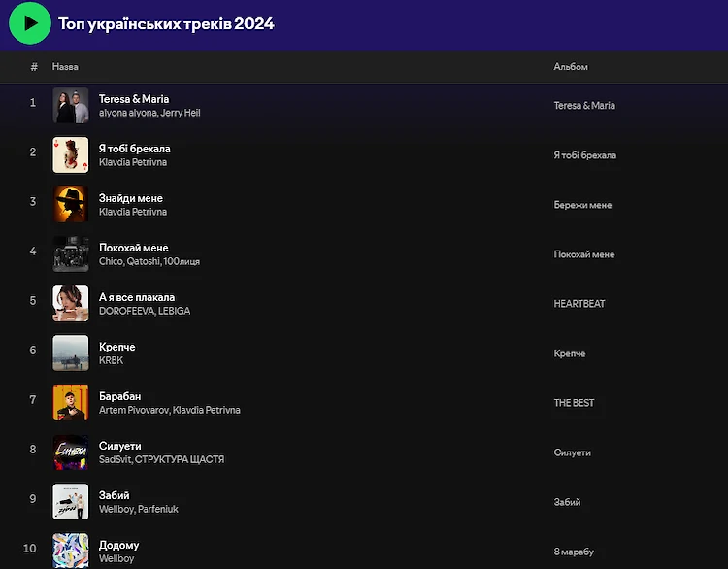Open the Забий cover thumbnail
728x569 pixels.
point(71,502)
